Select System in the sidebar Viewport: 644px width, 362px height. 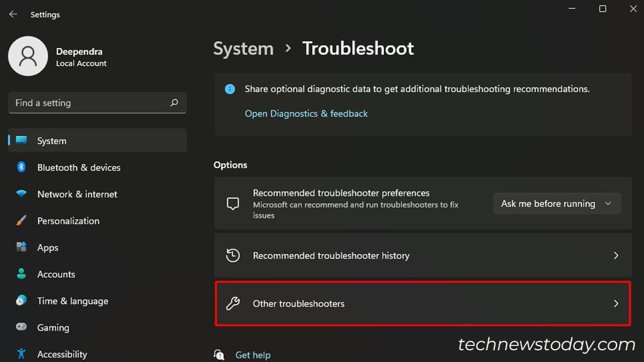pyautogui.click(x=97, y=141)
